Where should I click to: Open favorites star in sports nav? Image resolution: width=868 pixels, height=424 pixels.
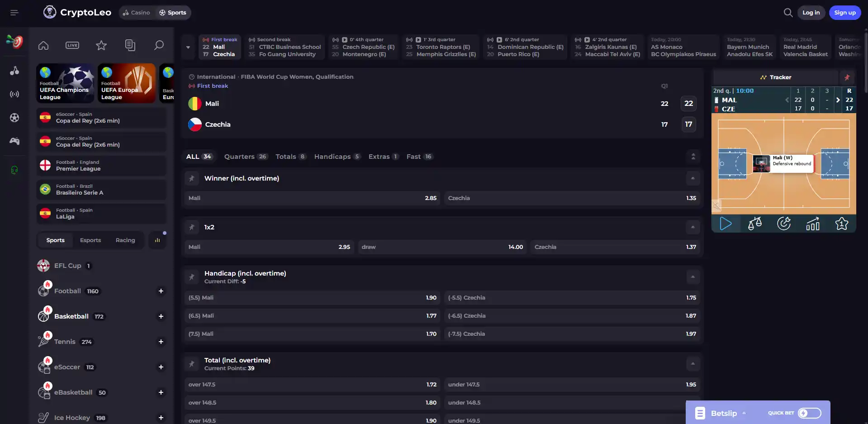(x=101, y=45)
